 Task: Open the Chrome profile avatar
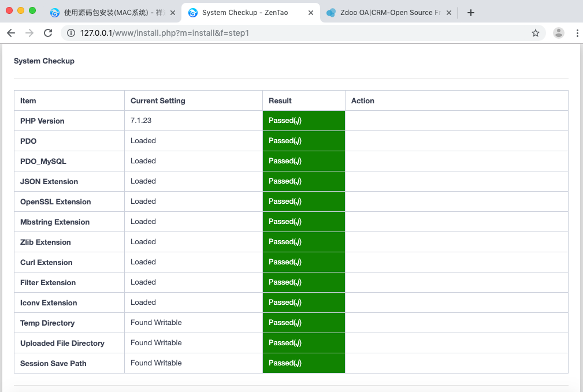click(558, 33)
